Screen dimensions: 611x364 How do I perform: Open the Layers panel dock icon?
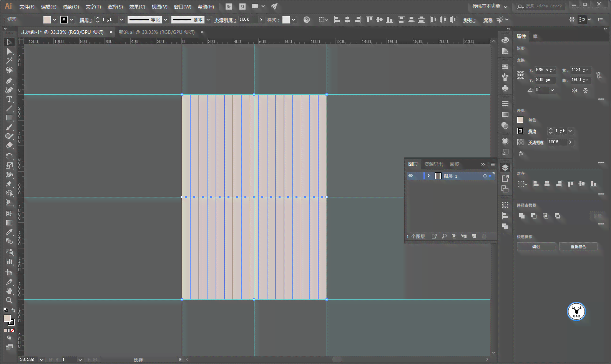point(505,168)
